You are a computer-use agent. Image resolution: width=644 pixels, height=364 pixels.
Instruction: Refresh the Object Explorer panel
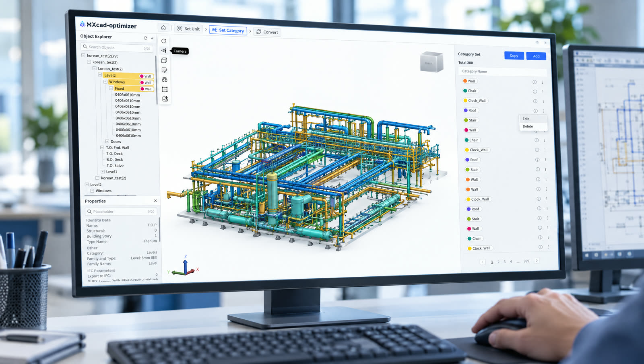tap(146, 38)
